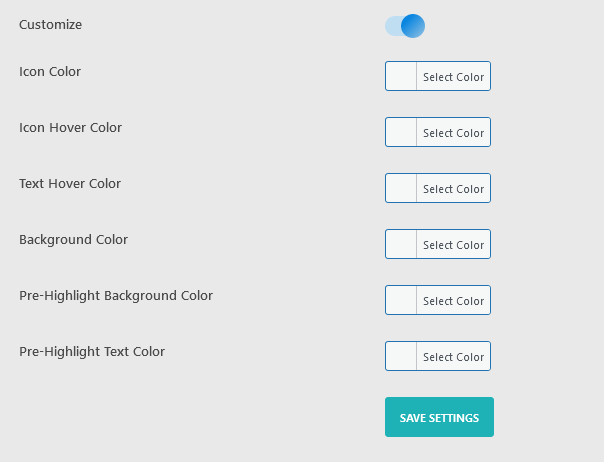Click the Text Hover Color label
The height and width of the screenshot is (462, 604).
[x=70, y=184]
